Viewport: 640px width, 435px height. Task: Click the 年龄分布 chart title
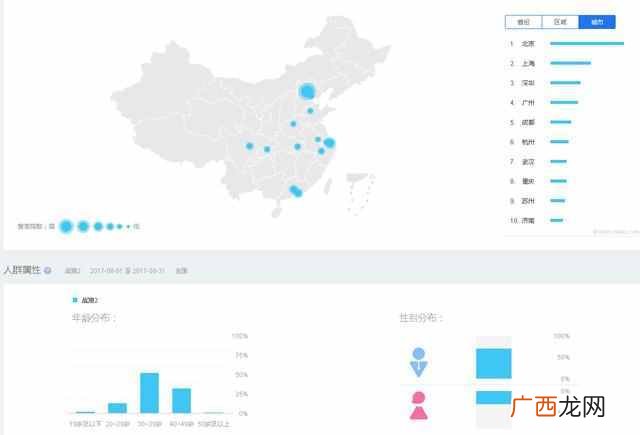pyautogui.click(x=93, y=317)
